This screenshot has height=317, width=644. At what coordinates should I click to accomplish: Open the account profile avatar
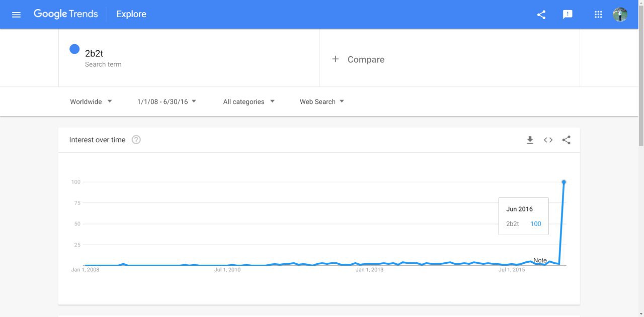[x=620, y=15]
